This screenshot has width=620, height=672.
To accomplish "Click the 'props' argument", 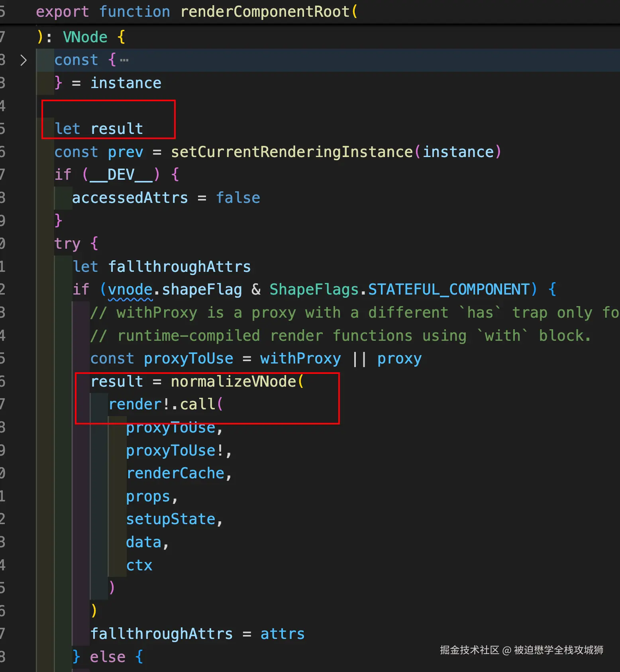I will (148, 497).
